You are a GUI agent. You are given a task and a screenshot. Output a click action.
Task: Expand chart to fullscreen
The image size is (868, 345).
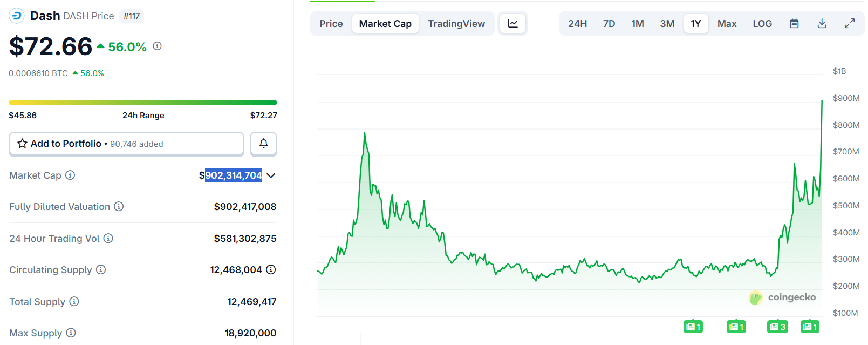(849, 24)
